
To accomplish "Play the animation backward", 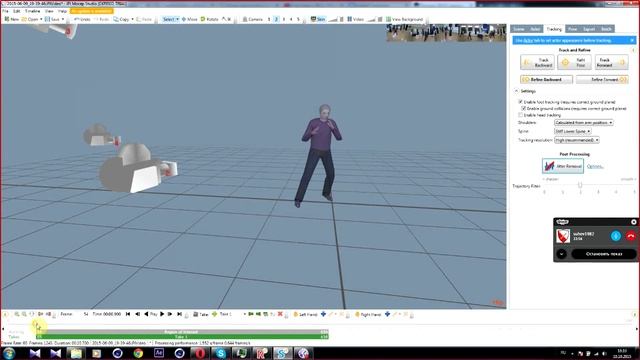I will 146,314.
